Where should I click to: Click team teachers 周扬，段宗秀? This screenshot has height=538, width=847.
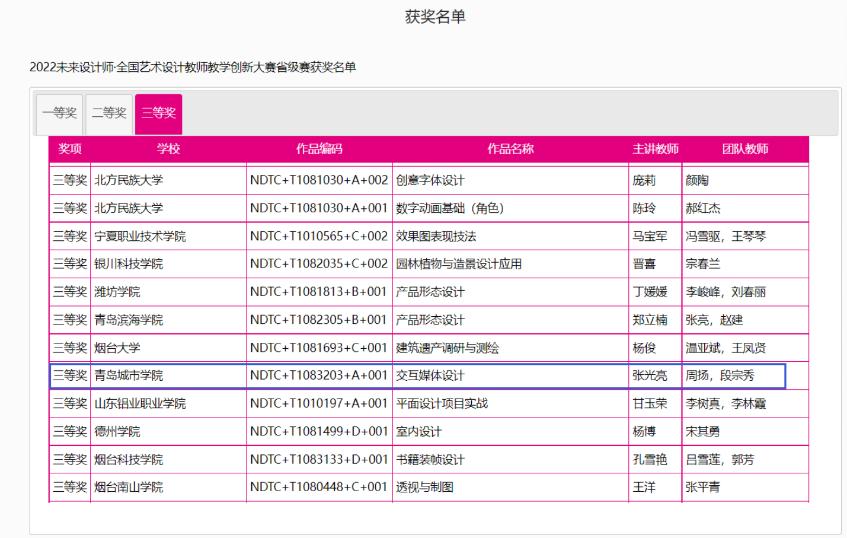(720, 375)
